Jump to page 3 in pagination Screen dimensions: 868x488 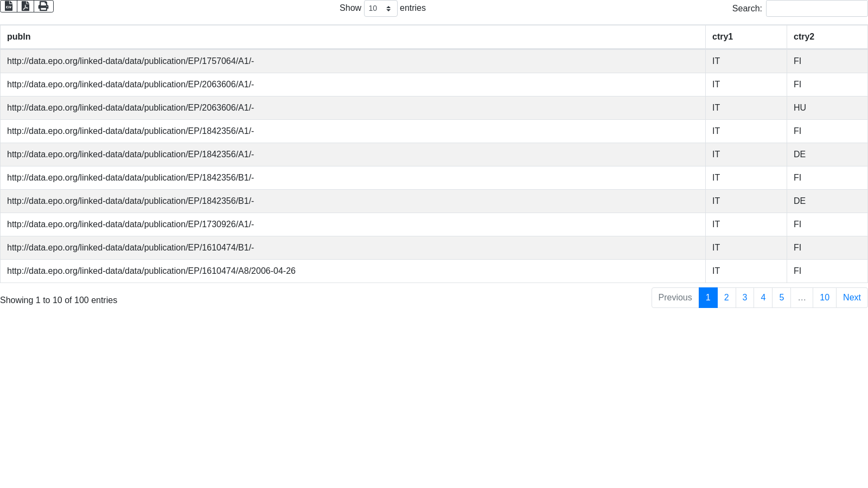[x=745, y=298]
